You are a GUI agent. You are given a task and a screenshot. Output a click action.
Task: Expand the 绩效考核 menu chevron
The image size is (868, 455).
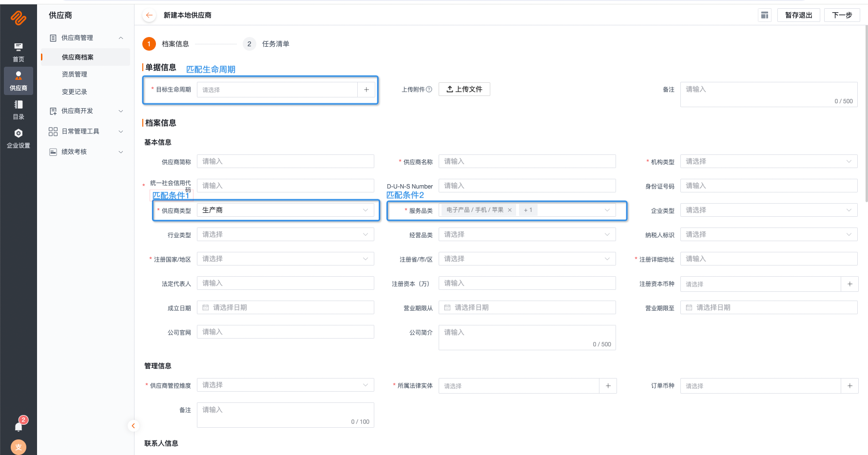click(121, 152)
